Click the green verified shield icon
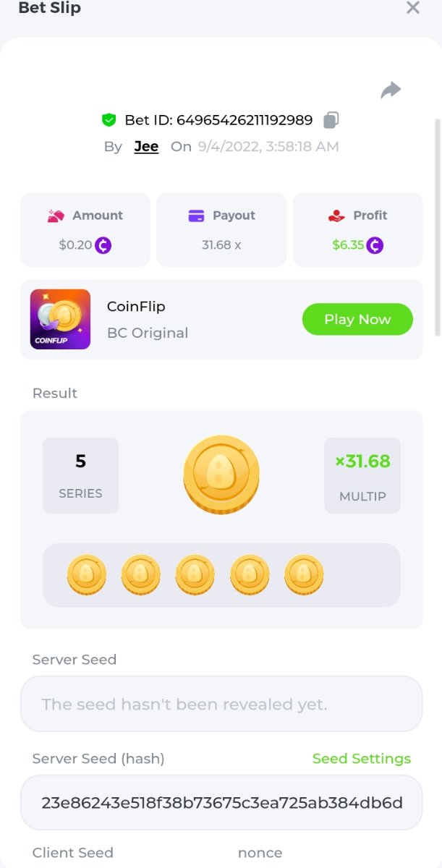 pos(109,119)
